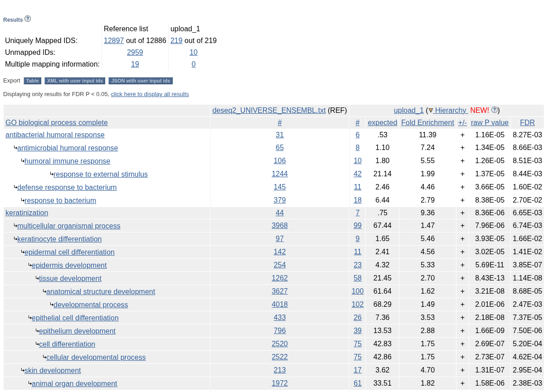Image resolution: width=553 pixels, height=392 pixels.
Task: Sort results by Fold Enrichment
Action: coord(427,122)
